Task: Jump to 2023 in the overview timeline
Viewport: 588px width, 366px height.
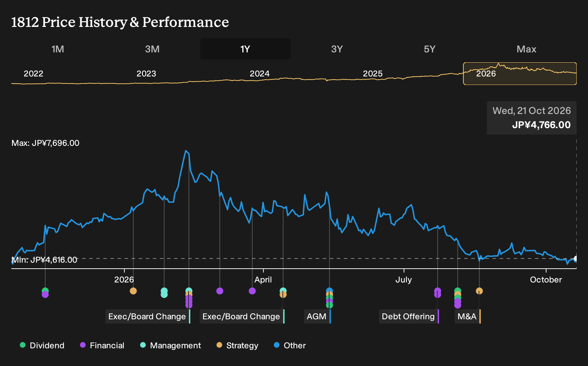Action: tap(146, 74)
